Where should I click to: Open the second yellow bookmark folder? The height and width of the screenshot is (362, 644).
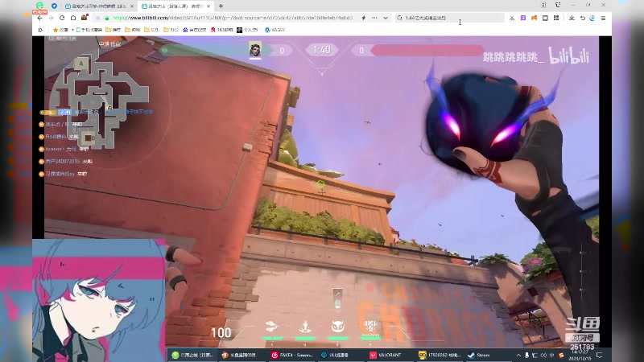coord(132,30)
